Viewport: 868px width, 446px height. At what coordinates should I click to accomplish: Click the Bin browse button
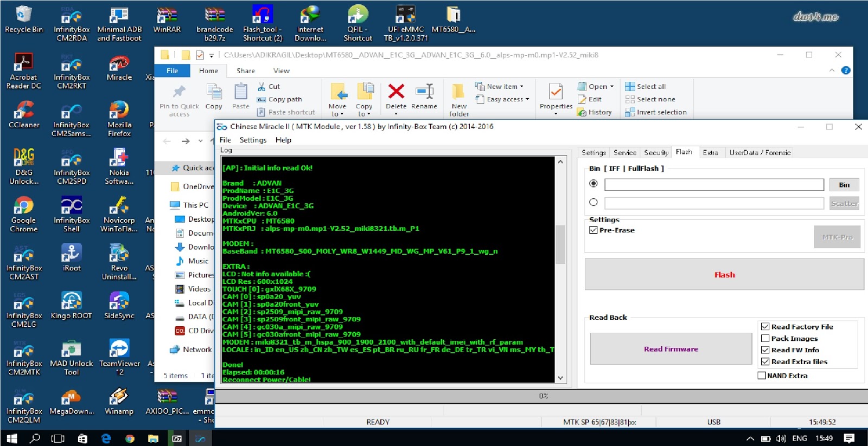point(844,184)
